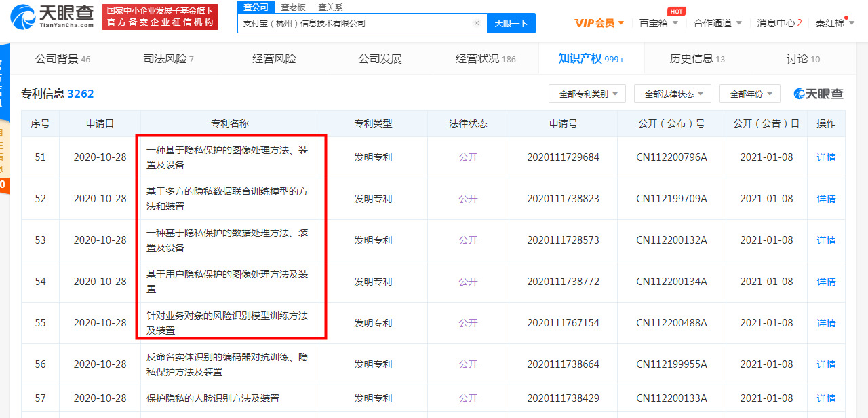Viewport: 868px width, 418px height.
Task: Click publication number CN112199709A
Action: pos(671,199)
